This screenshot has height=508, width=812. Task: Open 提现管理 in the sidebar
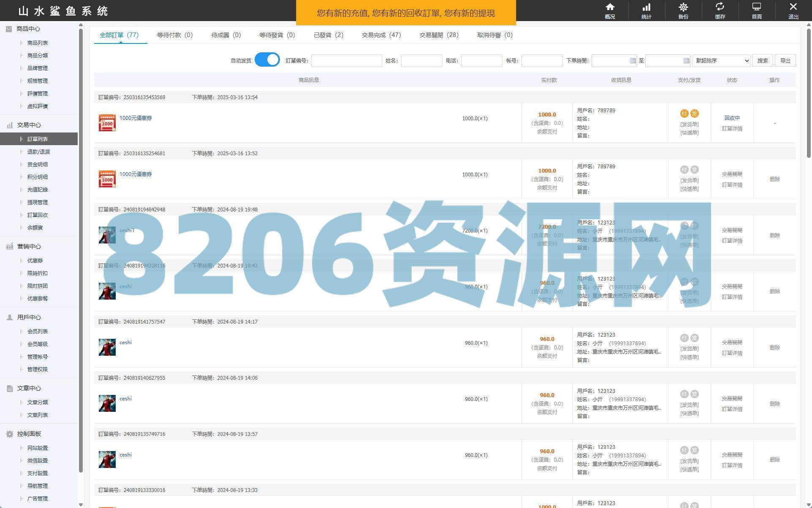click(x=38, y=203)
